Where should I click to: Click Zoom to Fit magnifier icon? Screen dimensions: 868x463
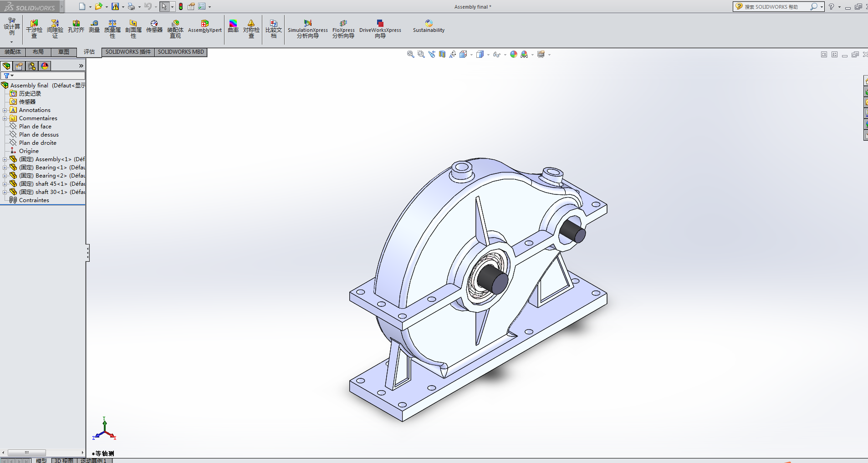tap(410, 54)
